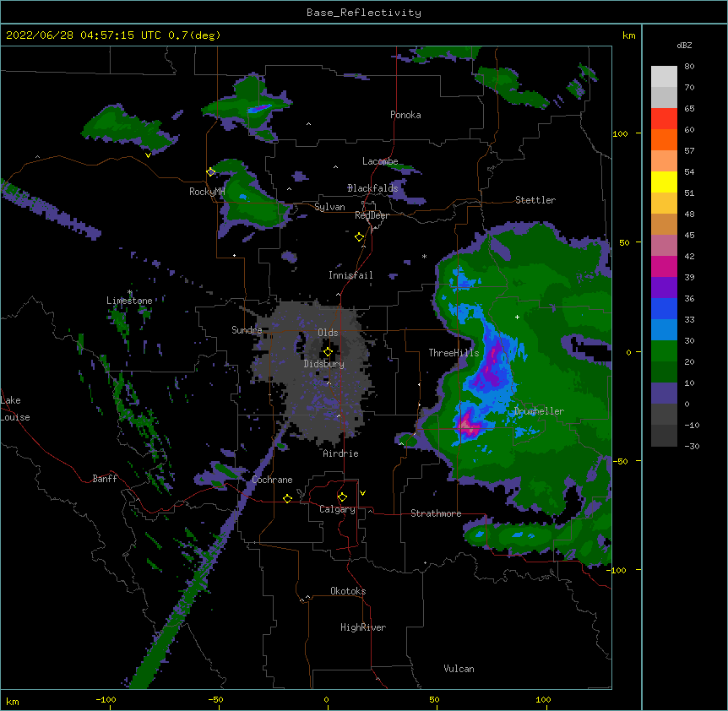Viewport: 728px width, 711px height.
Task: Click the Strathmore town label
Action: click(436, 513)
